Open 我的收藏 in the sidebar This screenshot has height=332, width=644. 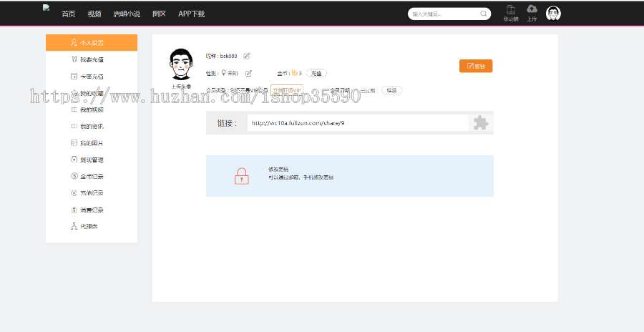click(x=91, y=93)
